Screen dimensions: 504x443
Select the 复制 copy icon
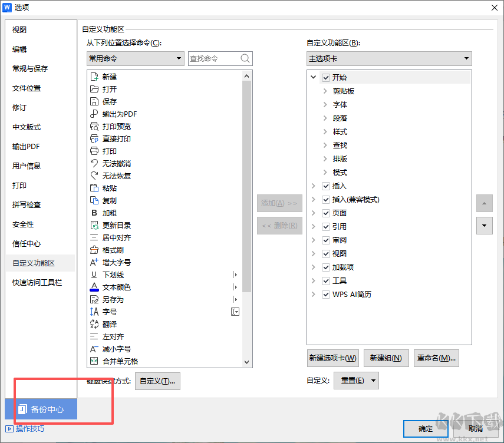click(94, 200)
